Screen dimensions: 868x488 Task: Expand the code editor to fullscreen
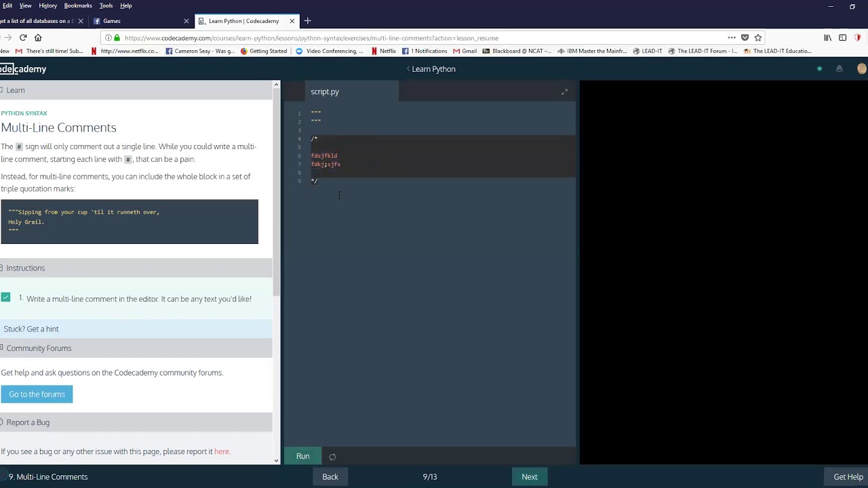[x=564, y=91]
